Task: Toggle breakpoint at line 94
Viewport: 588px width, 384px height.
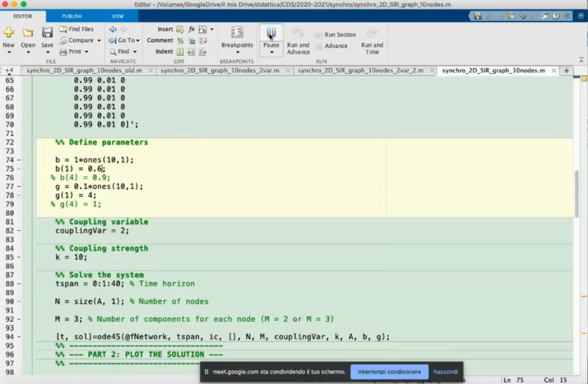Action: coord(19,337)
